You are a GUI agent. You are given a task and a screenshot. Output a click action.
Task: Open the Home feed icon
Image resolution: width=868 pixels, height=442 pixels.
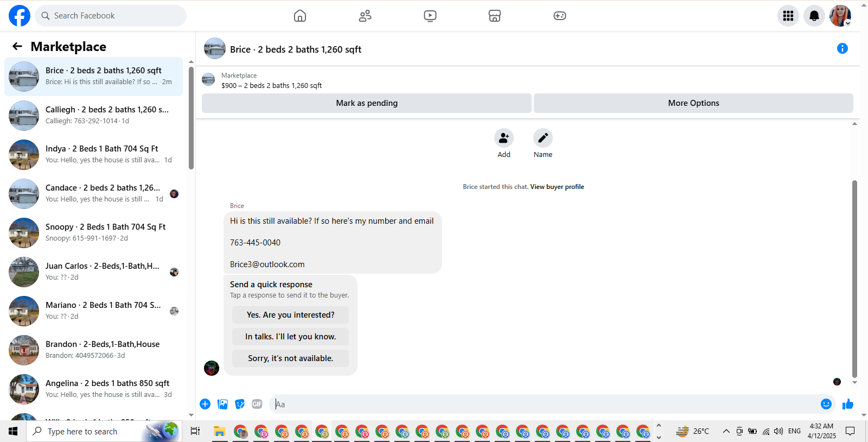[x=300, y=16]
